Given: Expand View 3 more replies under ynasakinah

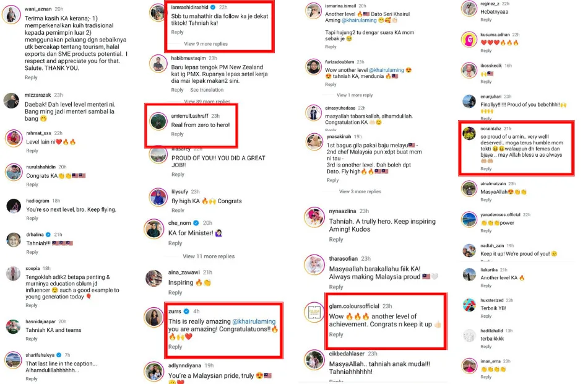Looking at the screenshot, I should (360, 191).
